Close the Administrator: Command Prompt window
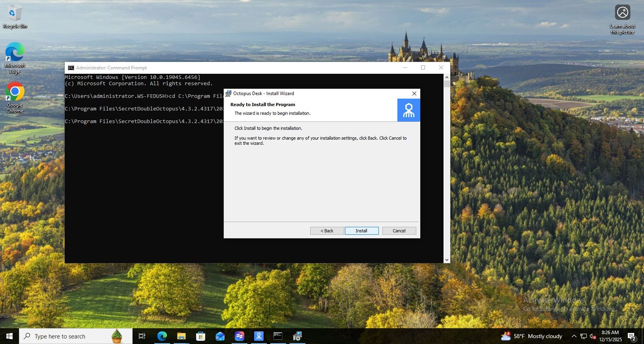The height and width of the screenshot is (344, 644). [x=441, y=67]
